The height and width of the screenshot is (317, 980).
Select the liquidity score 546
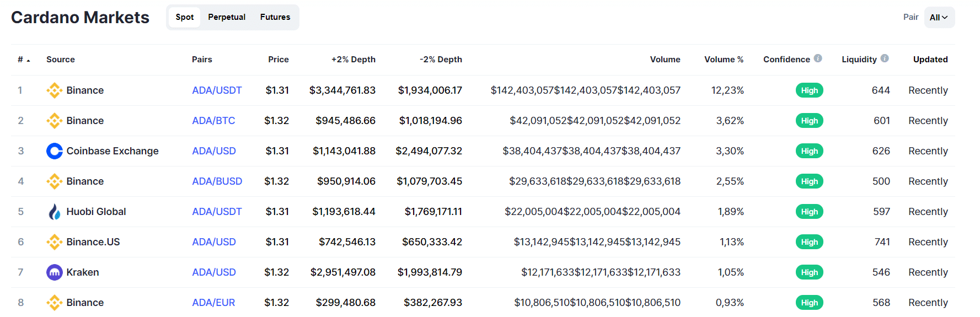[881, 272]
